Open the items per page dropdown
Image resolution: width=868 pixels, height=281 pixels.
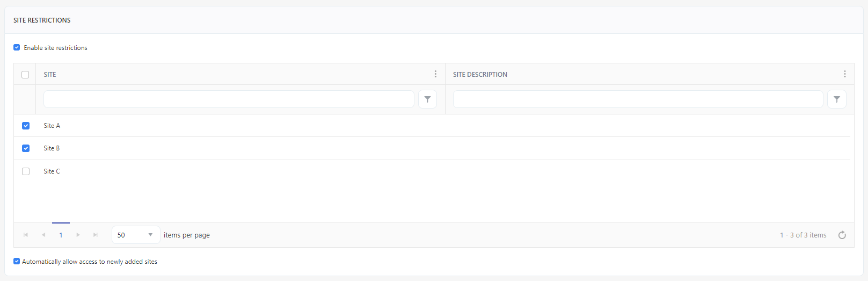(x=136, y=235)
